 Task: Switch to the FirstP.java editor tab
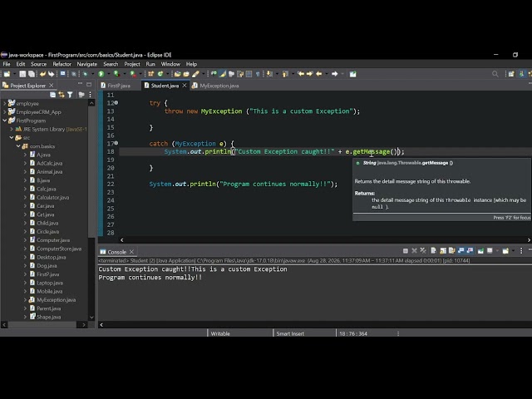[x=119, y=86]
